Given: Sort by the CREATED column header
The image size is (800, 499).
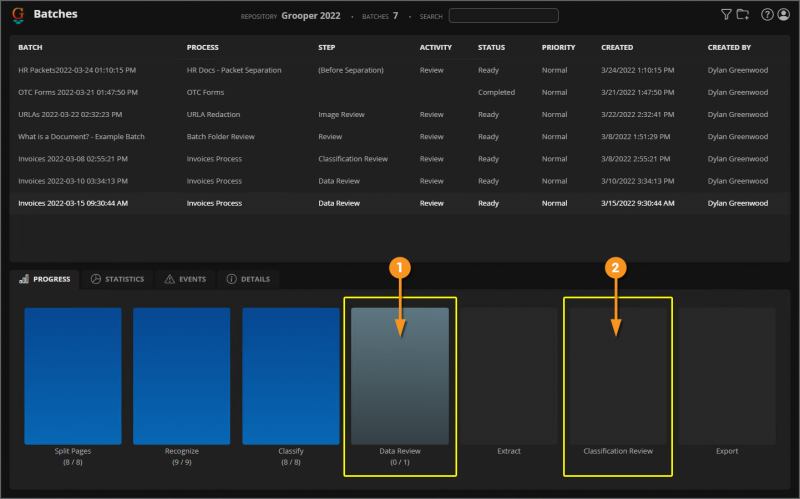Looking at the screenshot, I should tap(617, 47).
